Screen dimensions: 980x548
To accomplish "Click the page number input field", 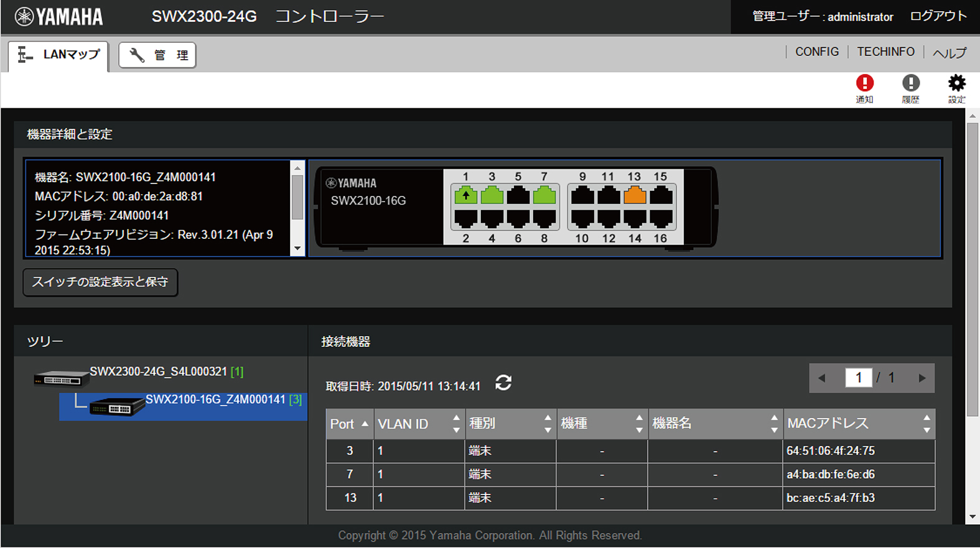I will point(858,378).
